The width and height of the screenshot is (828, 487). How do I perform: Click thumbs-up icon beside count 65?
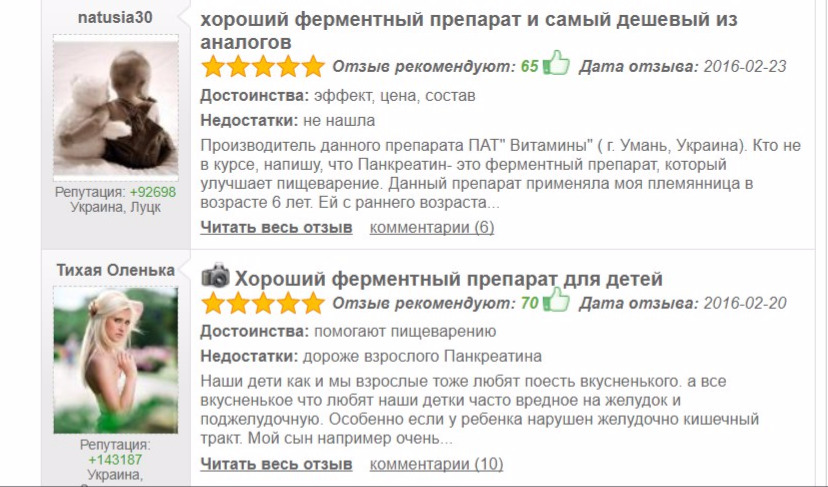pyautogui.click(x=557, y=63)
